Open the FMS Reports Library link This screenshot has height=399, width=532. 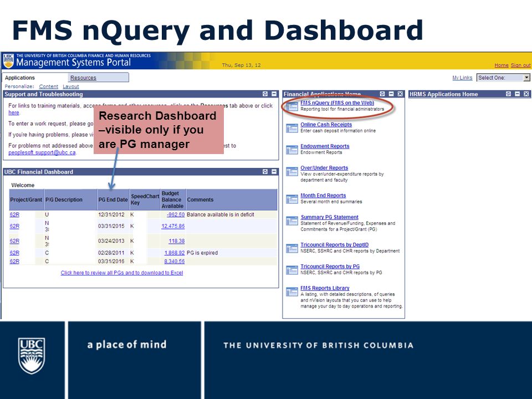[x=325, y=288]
